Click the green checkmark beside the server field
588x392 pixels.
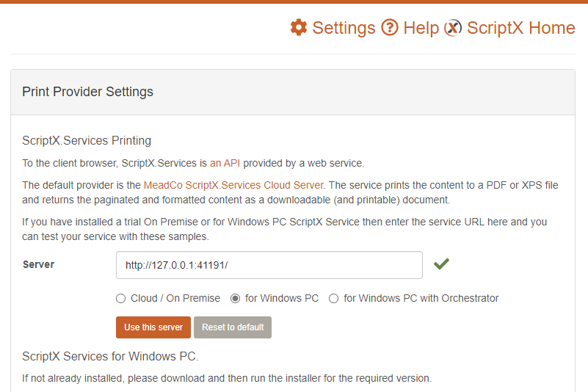tap(441, 264)
